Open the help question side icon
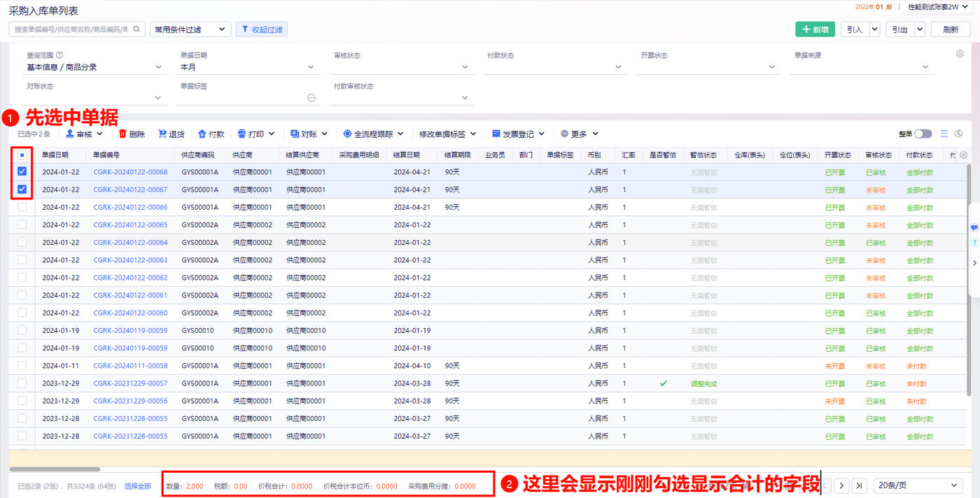The width and height of the screenshot is (980, 498). [x=974, y=243]
